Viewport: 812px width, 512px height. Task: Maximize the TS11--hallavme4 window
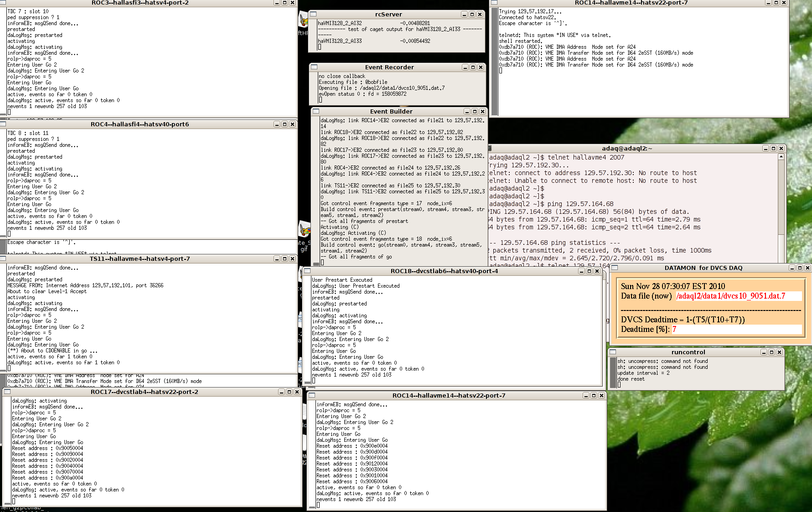tap(284, 259)
